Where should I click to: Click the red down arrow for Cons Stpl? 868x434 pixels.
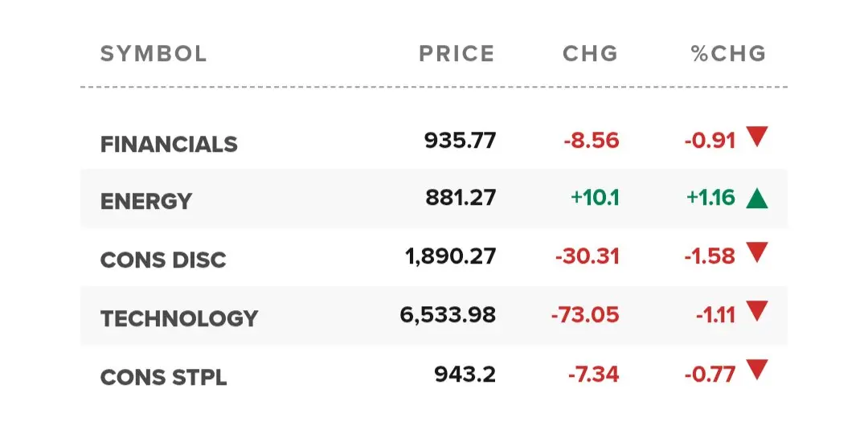[757, 369]
